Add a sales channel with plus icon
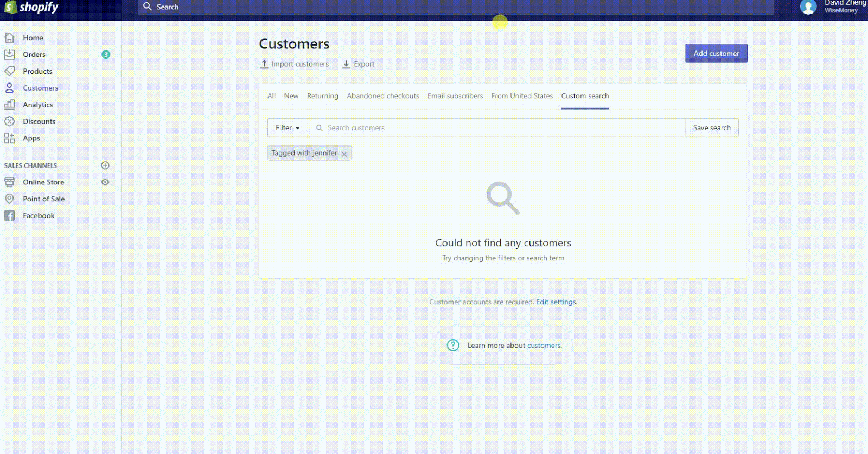The image size is (868, 454). point(105,165)
